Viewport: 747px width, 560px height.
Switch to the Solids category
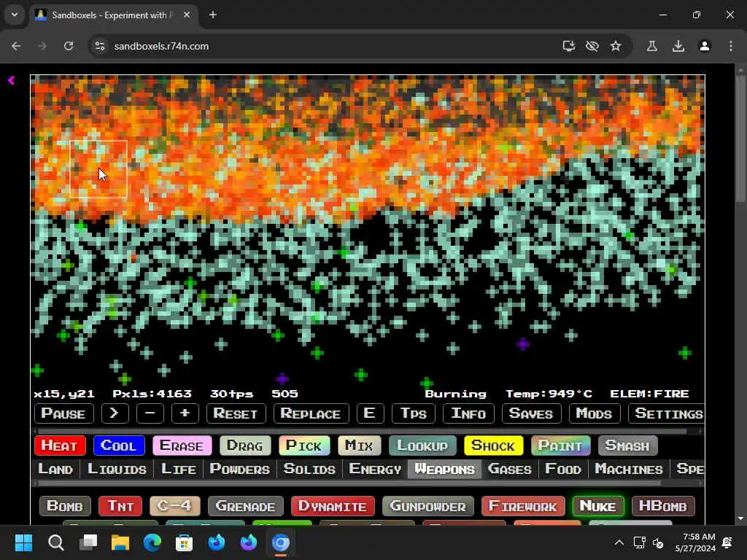pos(309,469)
